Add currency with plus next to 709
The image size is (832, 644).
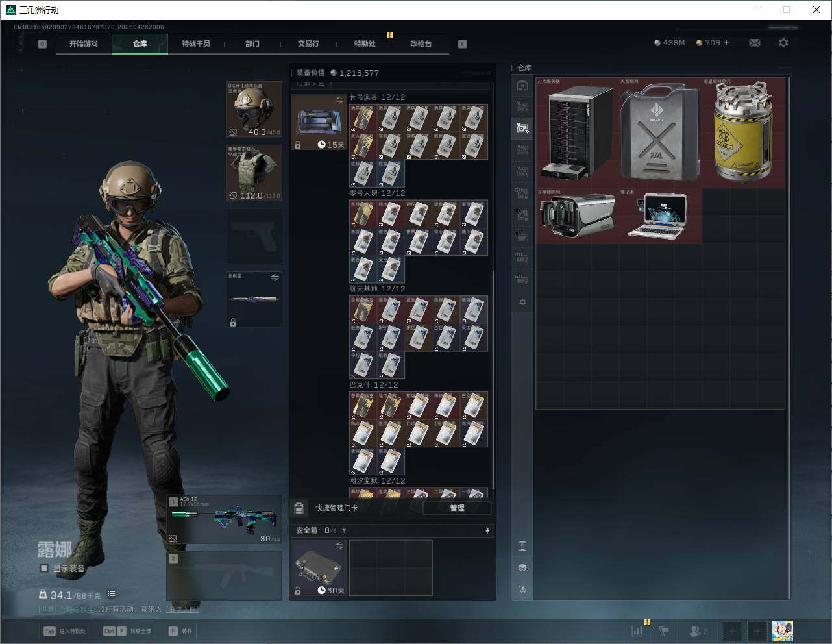(x=726, y=43)
